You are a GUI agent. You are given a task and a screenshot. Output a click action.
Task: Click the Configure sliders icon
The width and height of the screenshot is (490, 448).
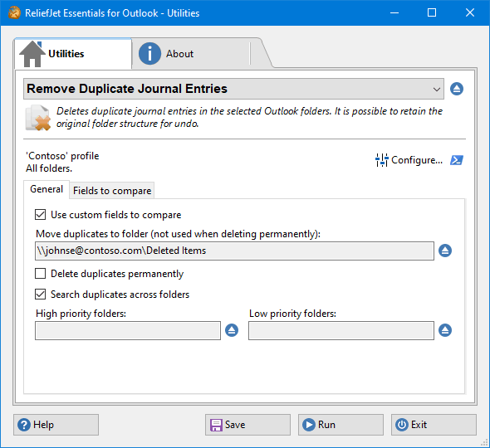pyautogui.click(x=381, y=160)
